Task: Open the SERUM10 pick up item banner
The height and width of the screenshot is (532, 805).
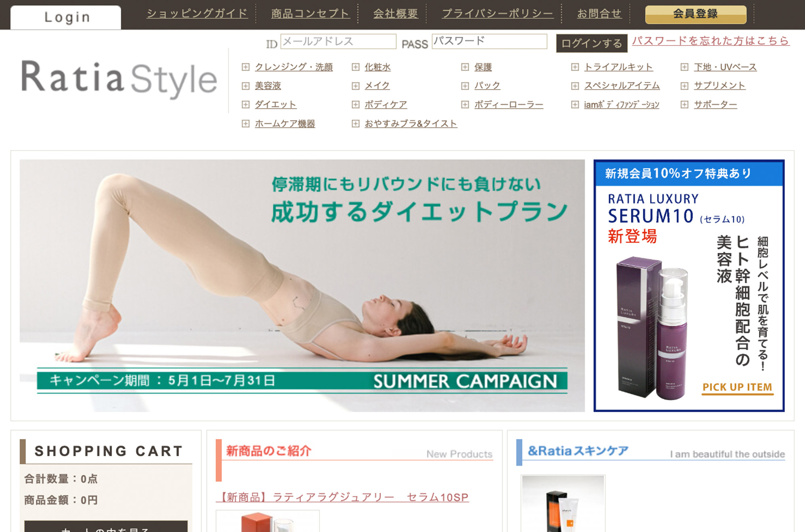Action: (x=689, y=285)
